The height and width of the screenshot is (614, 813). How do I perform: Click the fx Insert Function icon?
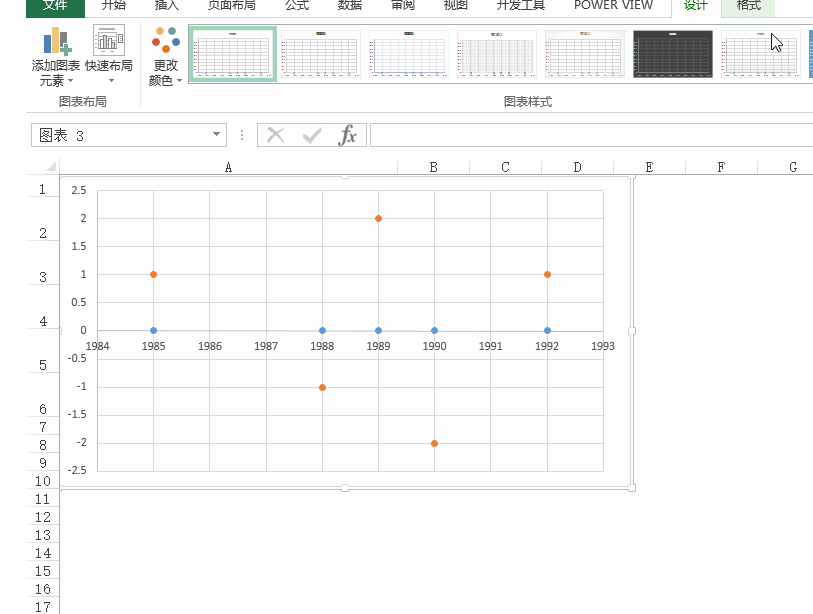pos(347,135)
